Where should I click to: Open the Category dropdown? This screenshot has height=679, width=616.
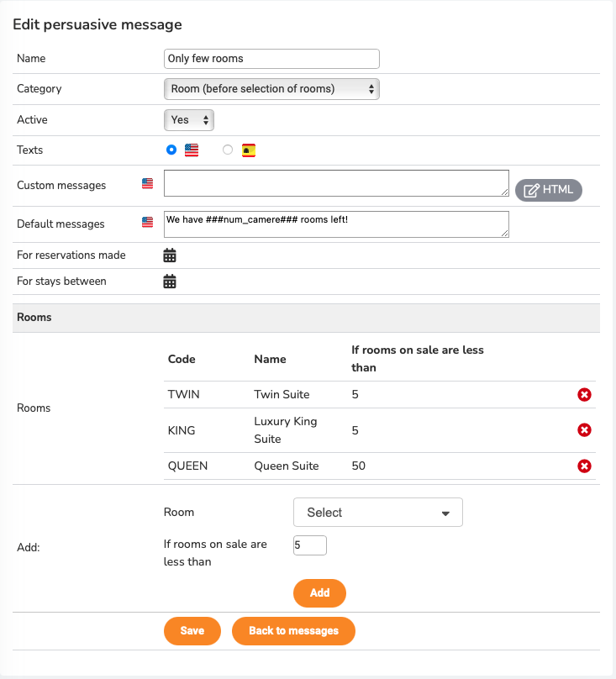click(271, 89)
